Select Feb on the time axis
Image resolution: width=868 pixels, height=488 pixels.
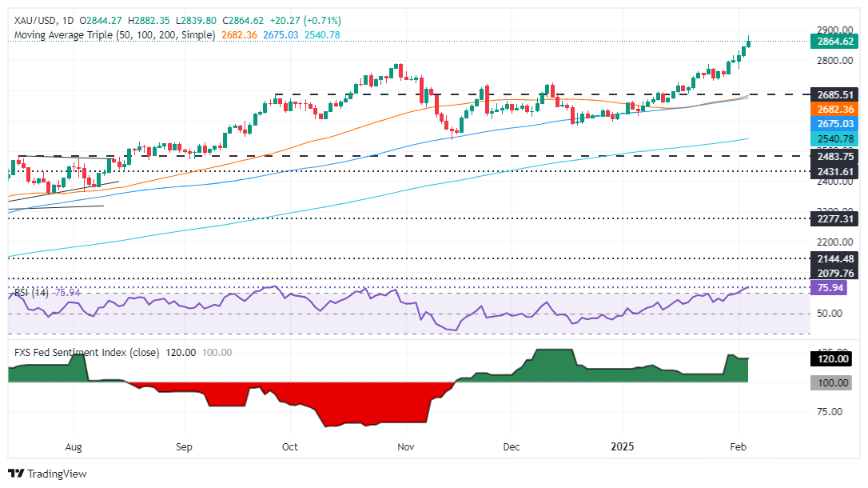coord(739,447)
